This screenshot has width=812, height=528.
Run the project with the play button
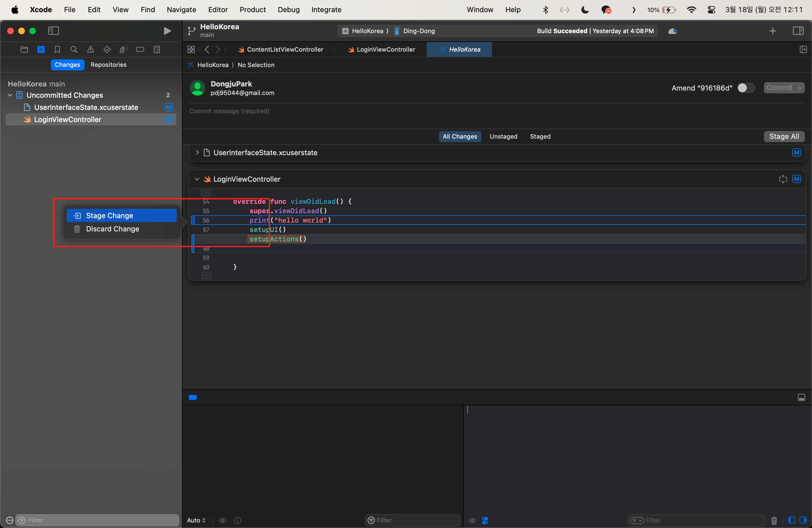[x=167, y=31]
